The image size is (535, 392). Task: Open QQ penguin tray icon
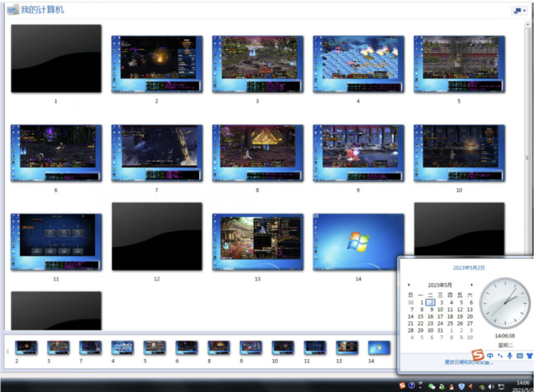point(452,387)
